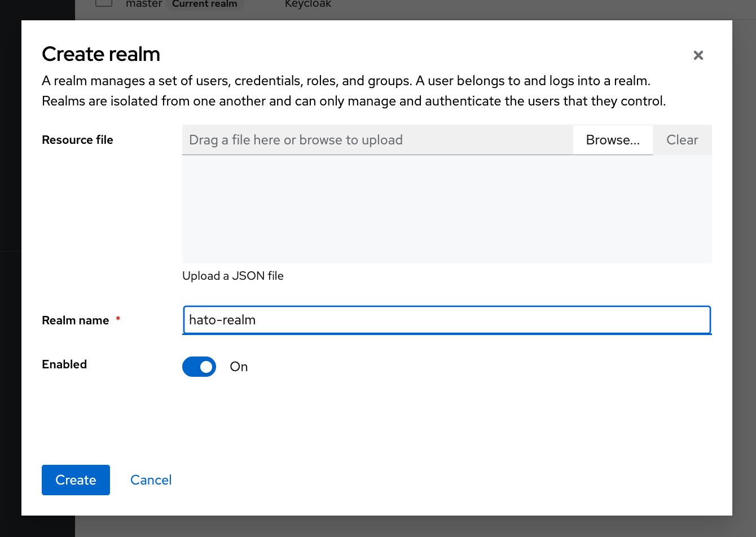
Task: Click the Current realm badge
Action: click(204, 4)
